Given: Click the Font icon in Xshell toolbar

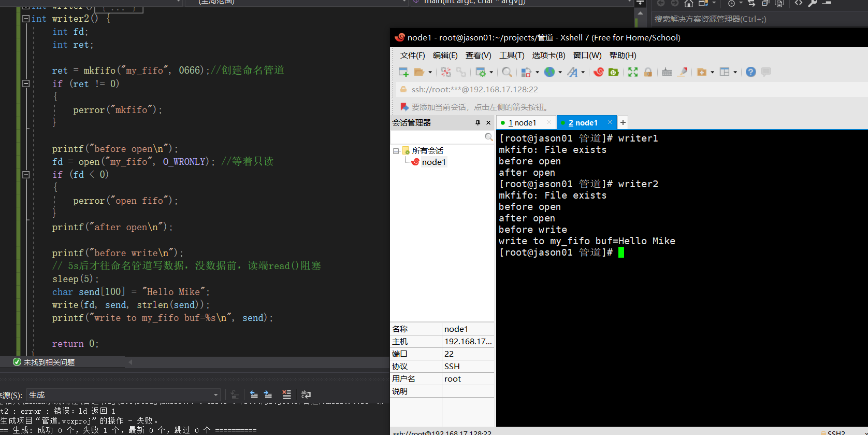Looking at the screenshot, I should coord(572,72).
